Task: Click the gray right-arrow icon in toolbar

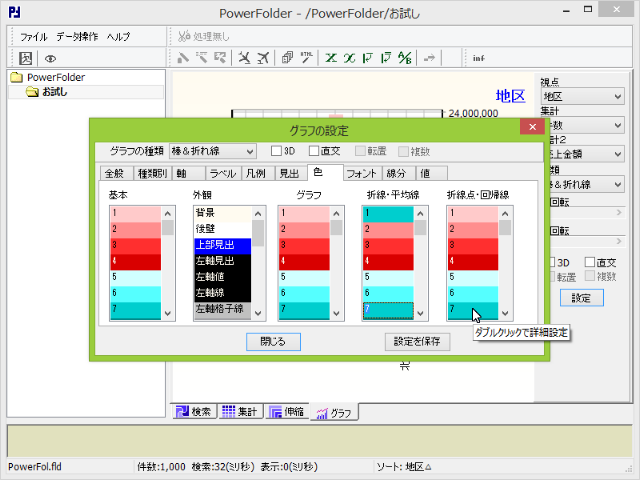Action: click(429, 58)
